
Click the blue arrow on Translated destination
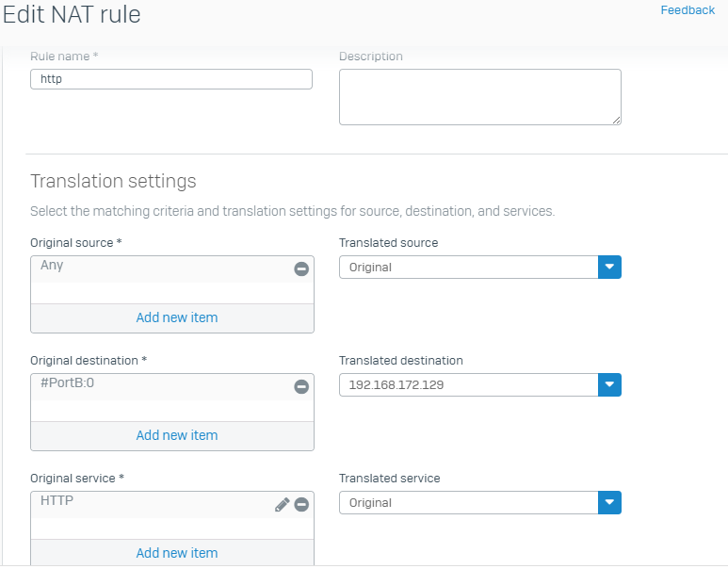[x=609, y=385]
